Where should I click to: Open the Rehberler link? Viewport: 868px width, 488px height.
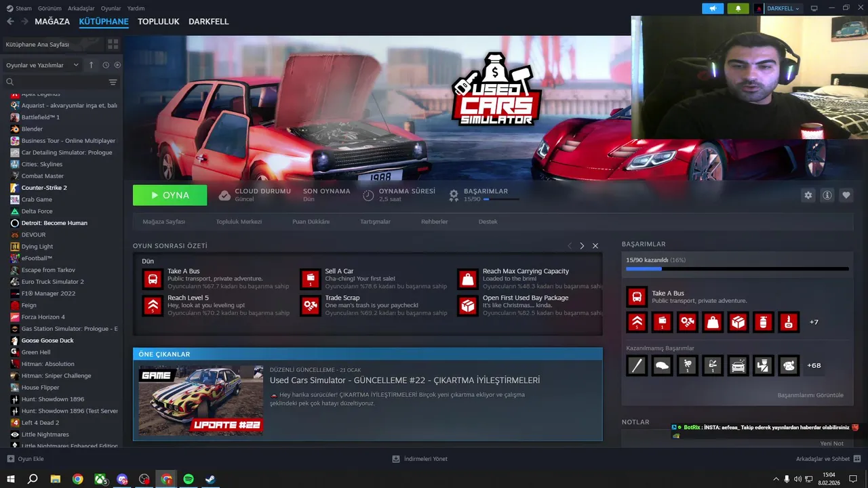[x=435, y=222]
